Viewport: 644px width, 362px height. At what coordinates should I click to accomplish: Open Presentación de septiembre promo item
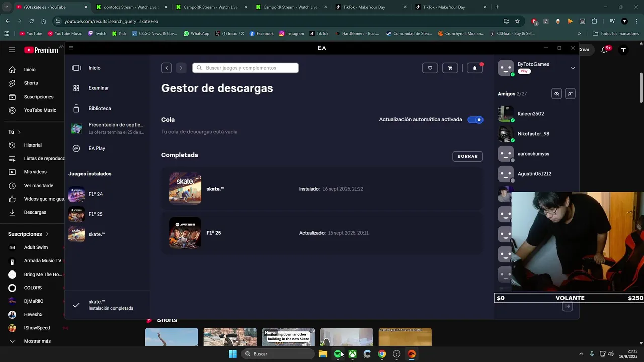107,128
